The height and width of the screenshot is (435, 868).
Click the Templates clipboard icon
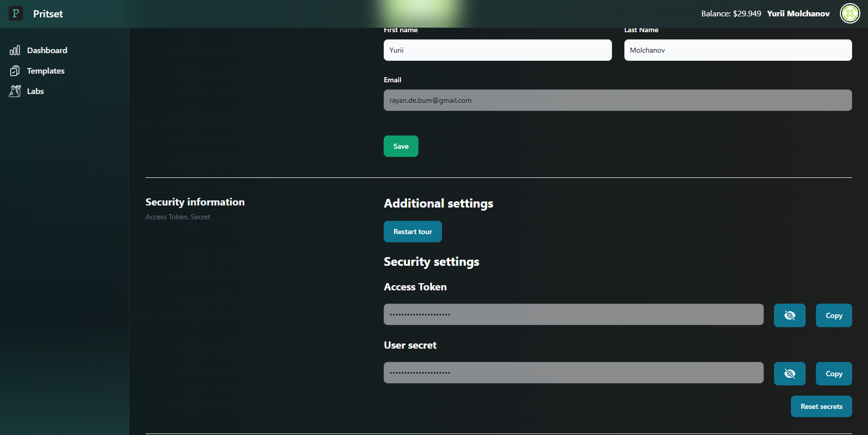(15, 71)
